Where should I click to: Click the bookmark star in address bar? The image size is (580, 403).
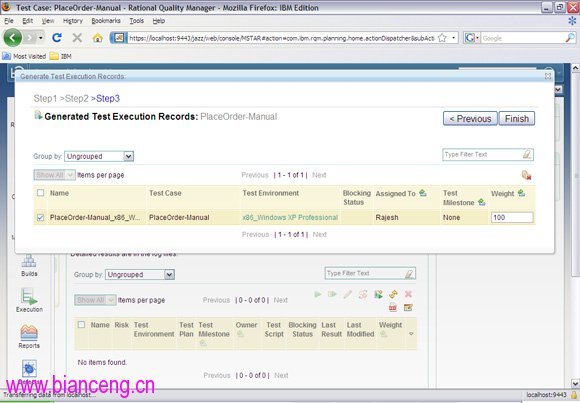(x=442, y=38)
